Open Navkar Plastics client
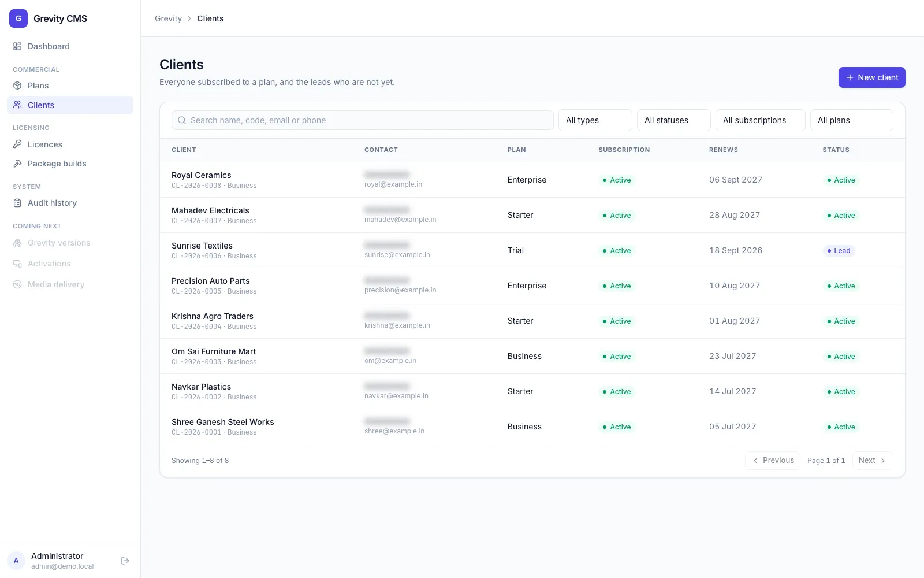This screenshot has height=578, width=924. pyautogui.click(x=201, y=387)
